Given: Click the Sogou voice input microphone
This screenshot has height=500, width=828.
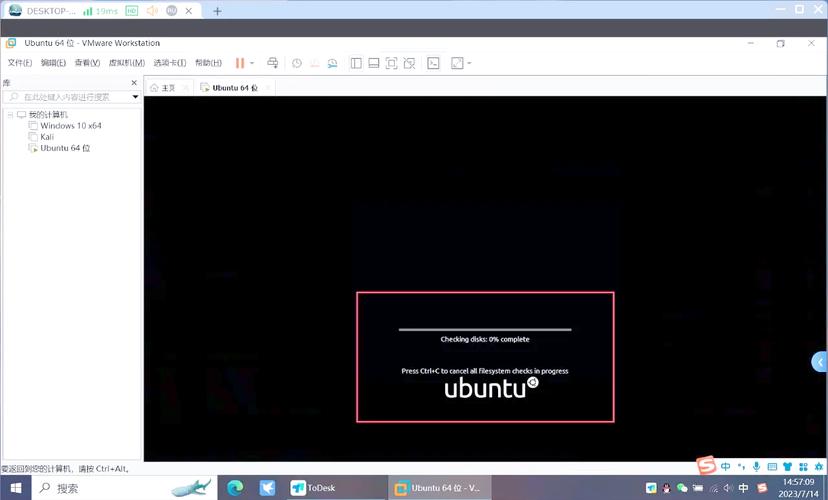Looking at the screenshot, I should [757, 467].
